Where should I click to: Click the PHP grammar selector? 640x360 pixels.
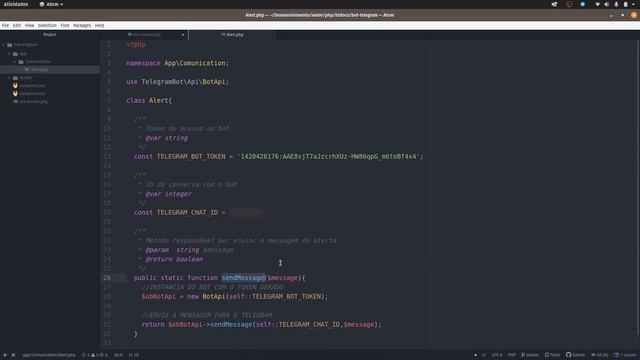point(512,355)
